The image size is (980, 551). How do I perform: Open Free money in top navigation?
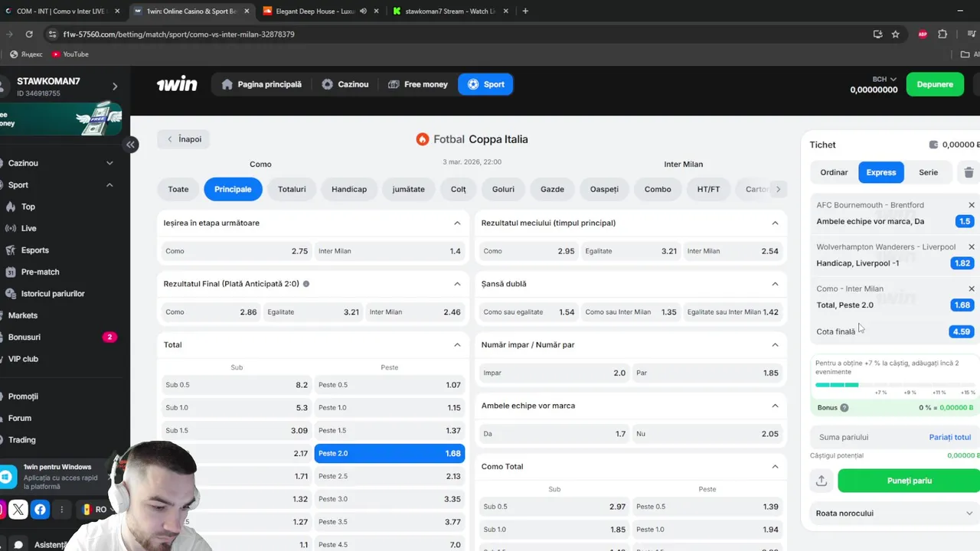click(418, 84)
